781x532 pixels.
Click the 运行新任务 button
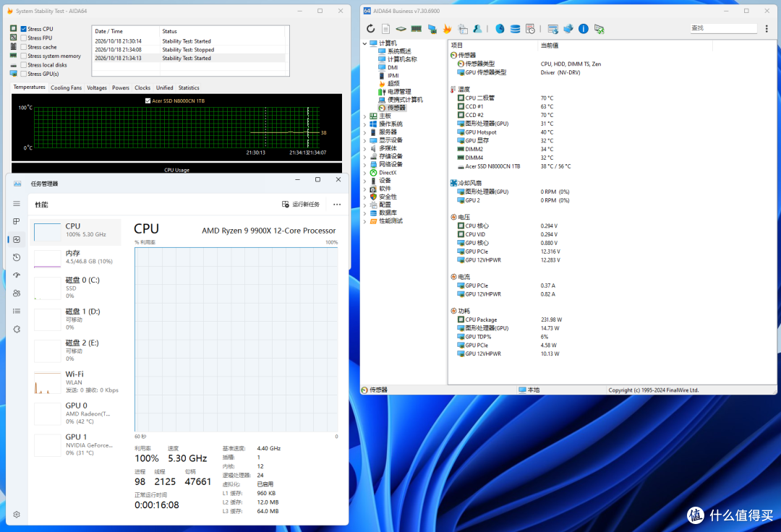tap(301, 204)
